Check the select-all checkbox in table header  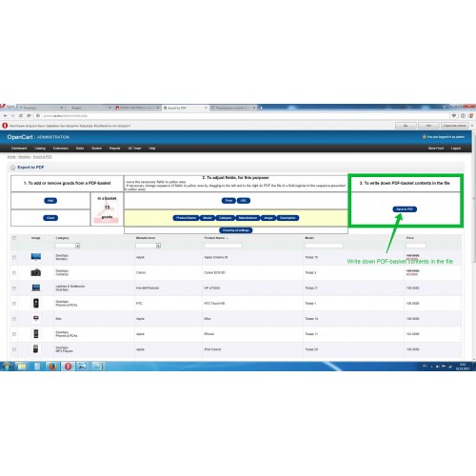click(x=14, y=238)
